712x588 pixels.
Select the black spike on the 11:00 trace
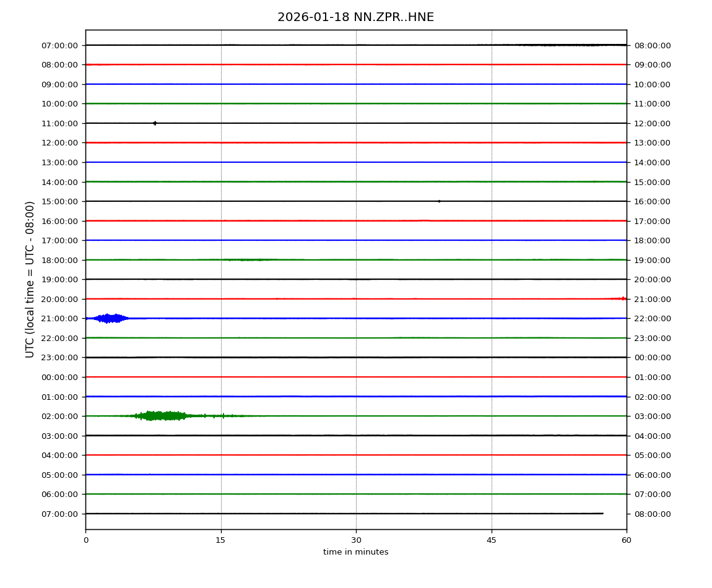[x=155, y=123]
